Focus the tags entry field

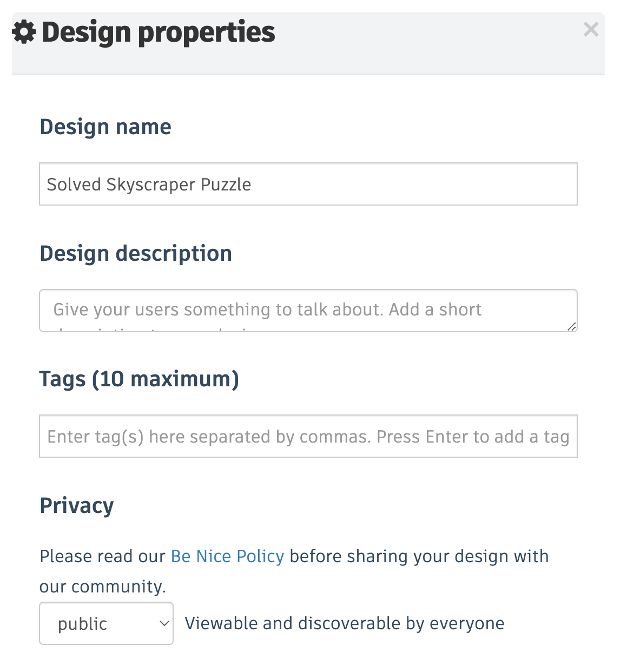pyautogui.click(x=308, y=436)
